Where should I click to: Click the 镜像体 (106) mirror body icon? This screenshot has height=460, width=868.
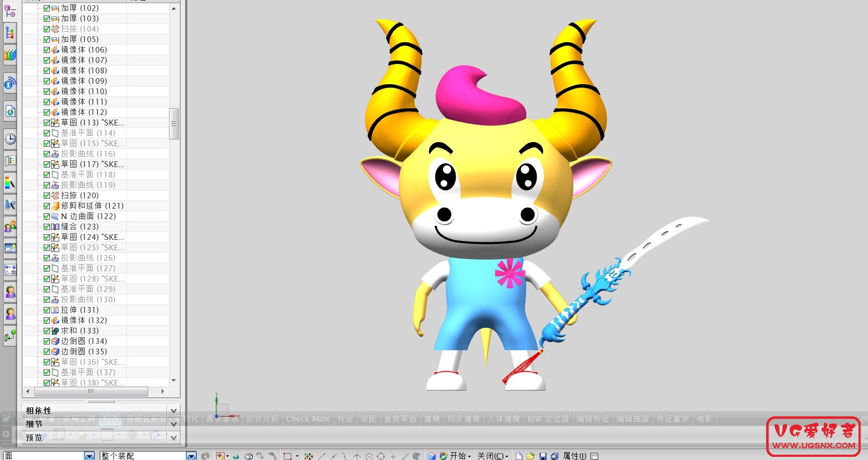pyautogui.click(x=55, y=50)
